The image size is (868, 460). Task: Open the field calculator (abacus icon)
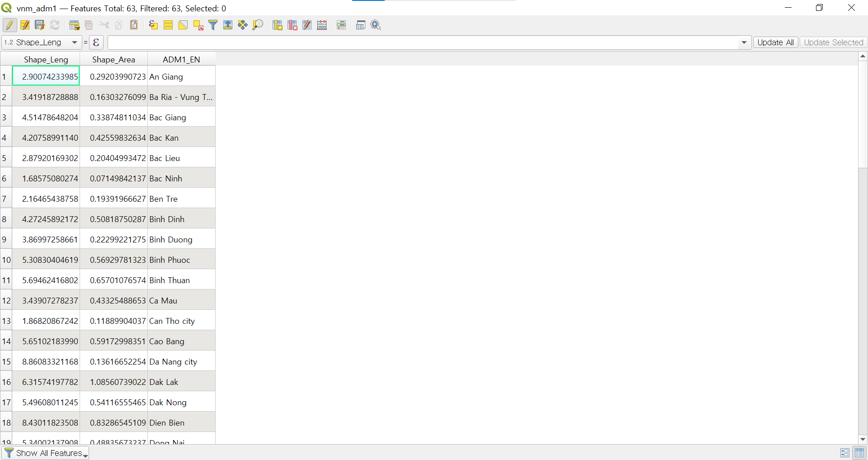click(x=322, y=25)
